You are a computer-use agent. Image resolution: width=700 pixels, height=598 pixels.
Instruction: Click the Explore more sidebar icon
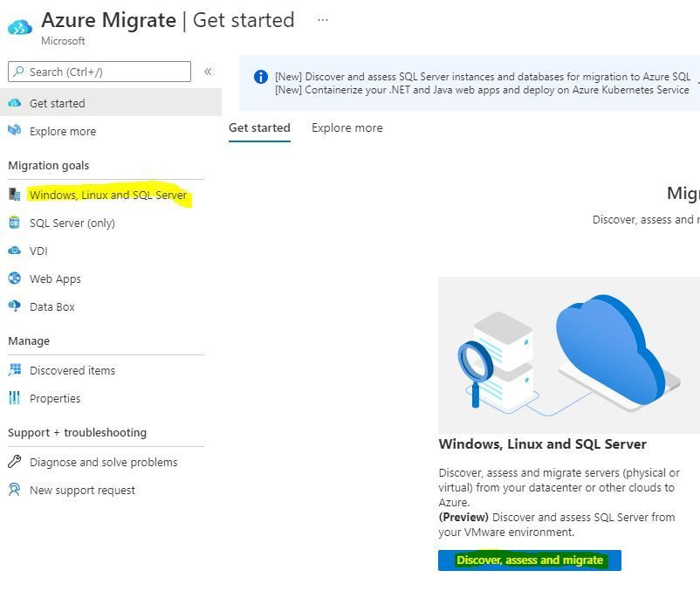[x=14, y=130]
